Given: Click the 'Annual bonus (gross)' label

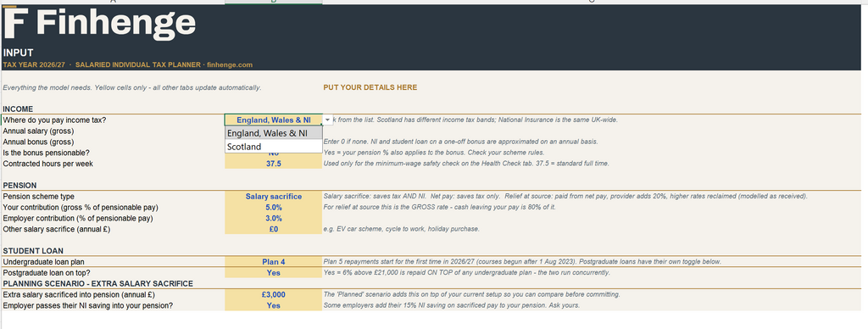Looking at the screenshot, I should click(38, 142).
